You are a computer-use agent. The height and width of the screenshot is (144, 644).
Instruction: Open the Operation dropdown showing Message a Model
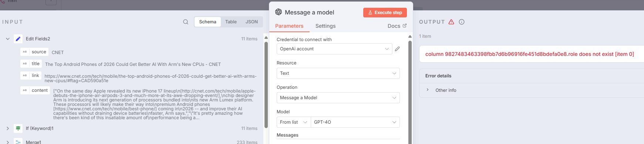(338, 98)
